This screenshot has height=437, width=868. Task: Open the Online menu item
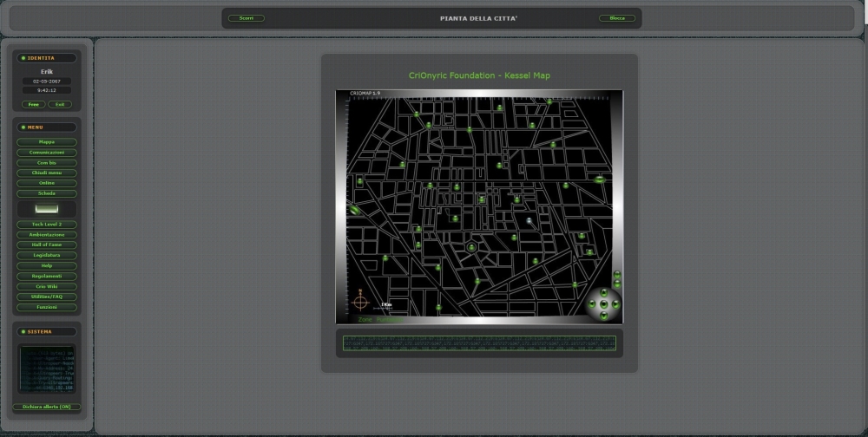tap(47, 183)
